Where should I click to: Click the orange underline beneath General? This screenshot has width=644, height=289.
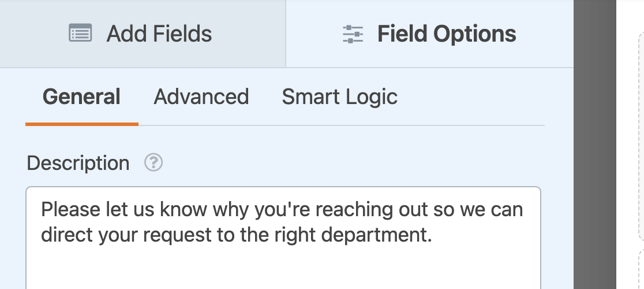tap(81, 124)
